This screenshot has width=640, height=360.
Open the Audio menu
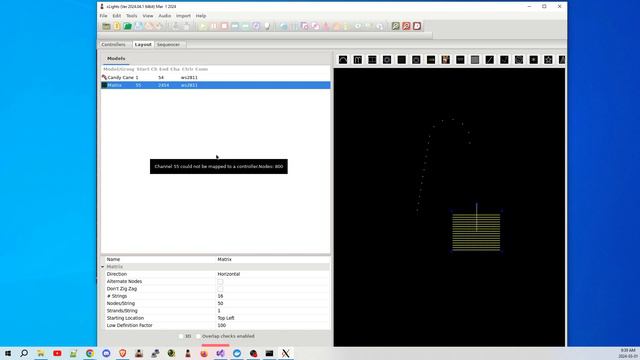pyautogui.click(x=164, y=16)
